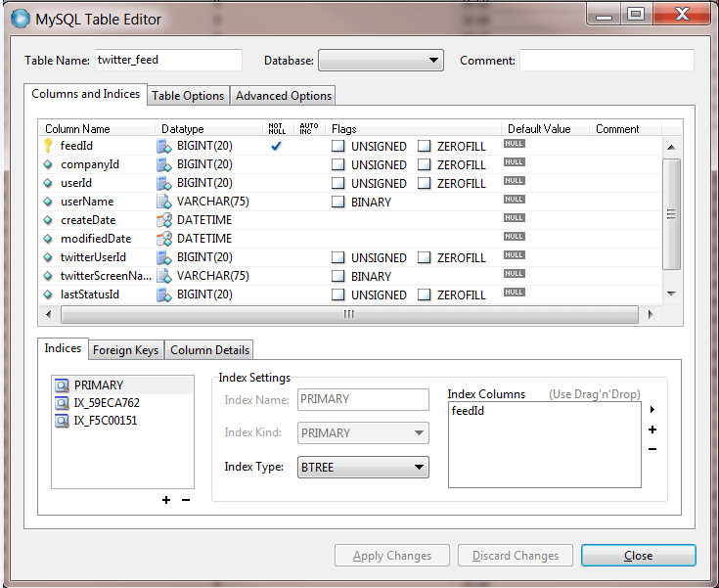The height and width of the screenshot is (588, 719).
Task: Enable UNSIGNED for companyId
Action: pos(337,164)
